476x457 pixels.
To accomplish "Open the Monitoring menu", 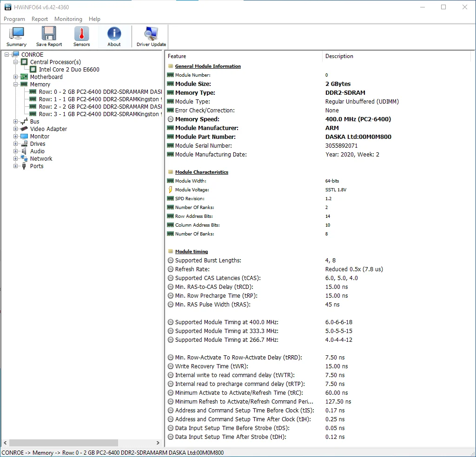I will click(x=68, y=19).
